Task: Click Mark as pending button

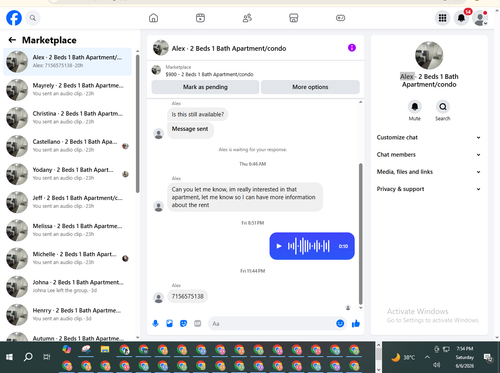Action: tap(205, 87)
